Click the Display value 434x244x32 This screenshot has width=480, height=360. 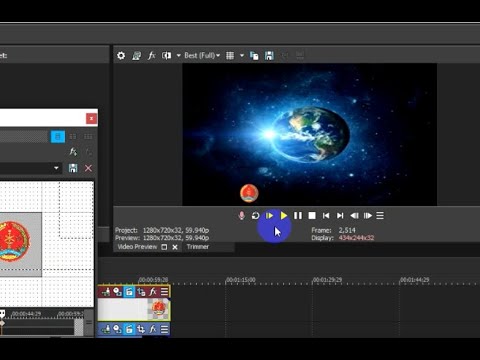tap(356, 238)
